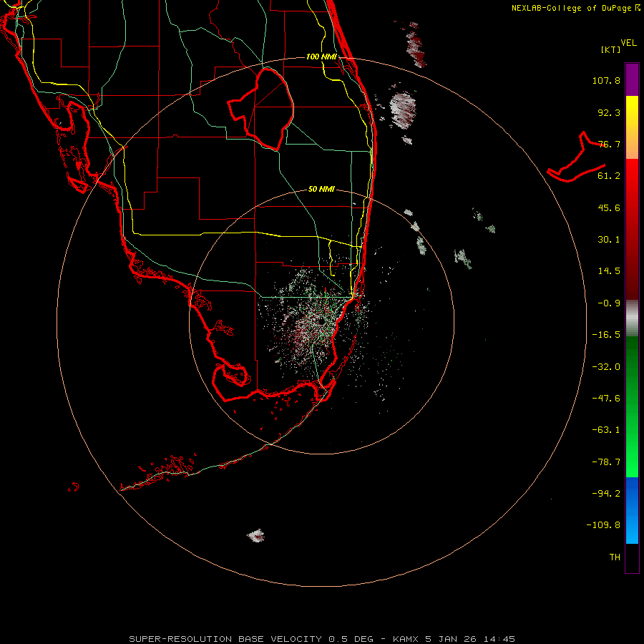Select the -16.5 scale value
Viewport: 644px width, 644px height.
[606, 335]
